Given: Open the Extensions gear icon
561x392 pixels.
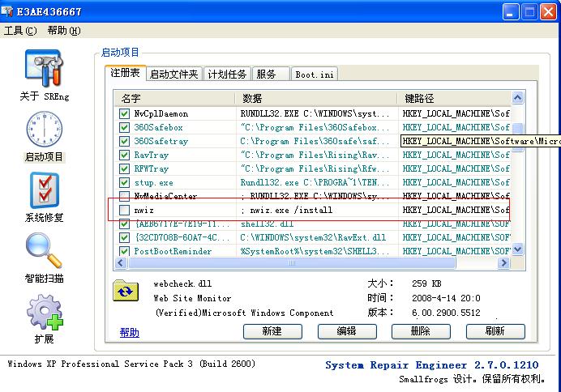Looking at the screenshot, I should click(x=45, y=312).
